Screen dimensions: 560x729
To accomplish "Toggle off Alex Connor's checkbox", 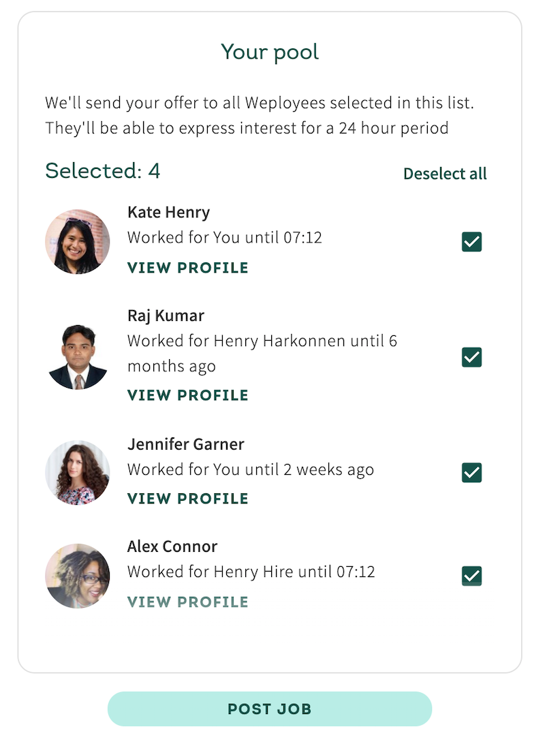I will click(471, 576).
